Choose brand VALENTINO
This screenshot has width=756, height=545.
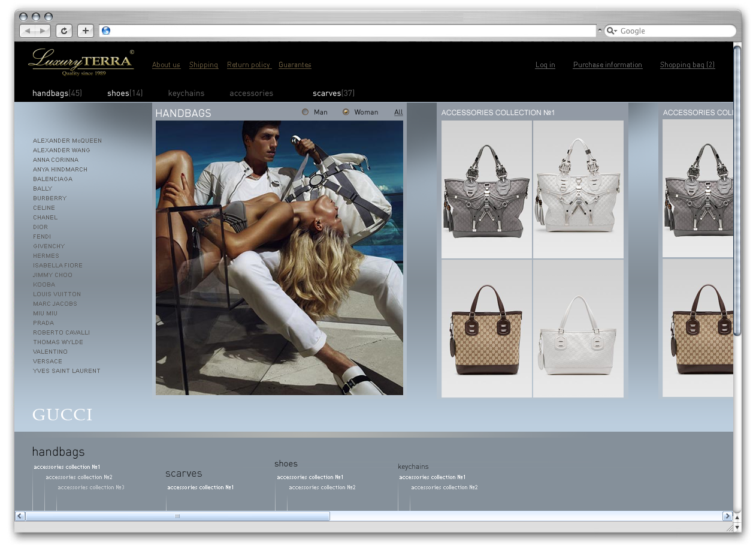tap(50, 351)
